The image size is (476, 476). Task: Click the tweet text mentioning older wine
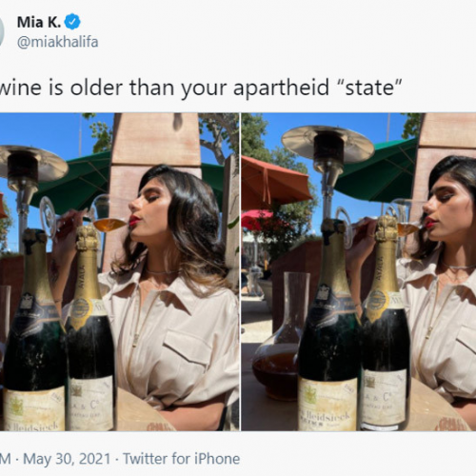tap(201, 89)
